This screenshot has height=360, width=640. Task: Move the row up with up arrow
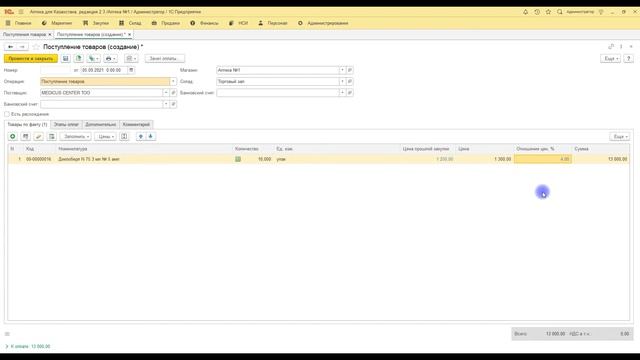click(140, 136)
